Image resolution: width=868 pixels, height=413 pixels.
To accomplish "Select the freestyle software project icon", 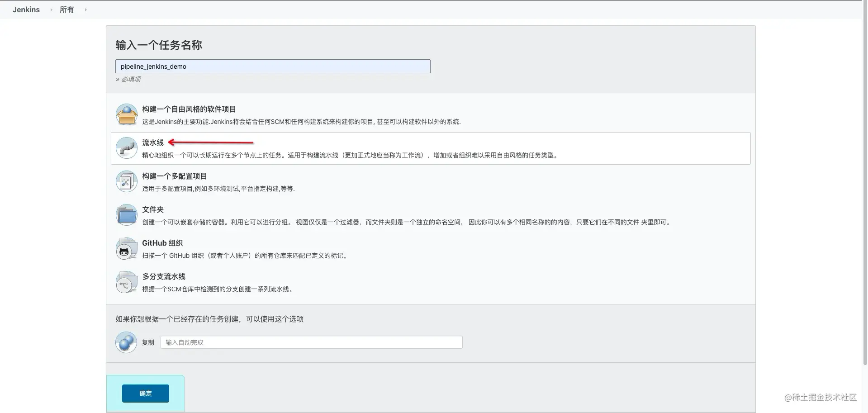I will point(127,114).
